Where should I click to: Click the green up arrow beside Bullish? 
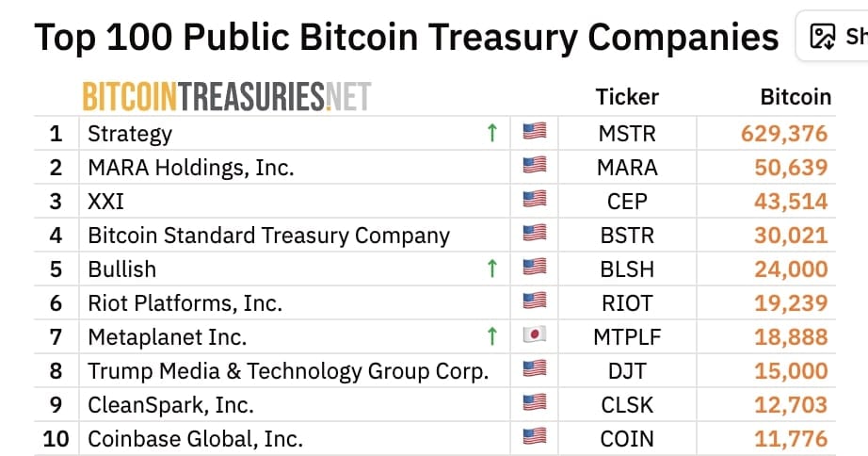(x=491, y=269)
